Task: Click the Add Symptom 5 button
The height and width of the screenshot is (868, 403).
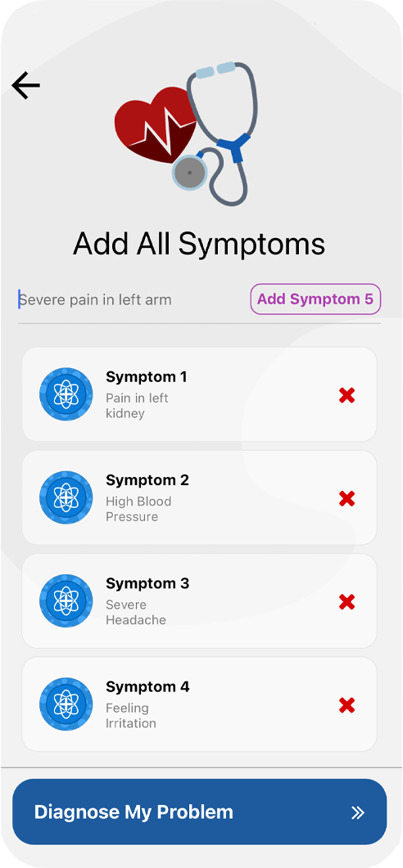Action: pos(315,299)
